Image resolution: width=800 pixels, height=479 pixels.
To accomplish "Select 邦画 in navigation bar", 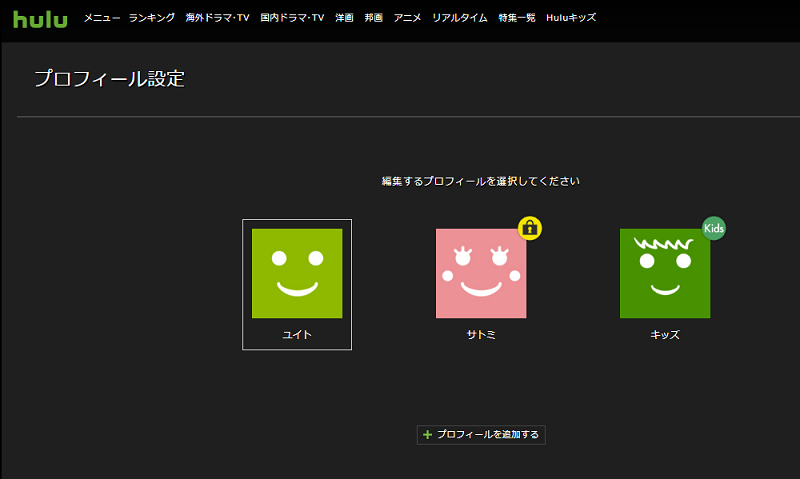I will click(x=373, y=18).
